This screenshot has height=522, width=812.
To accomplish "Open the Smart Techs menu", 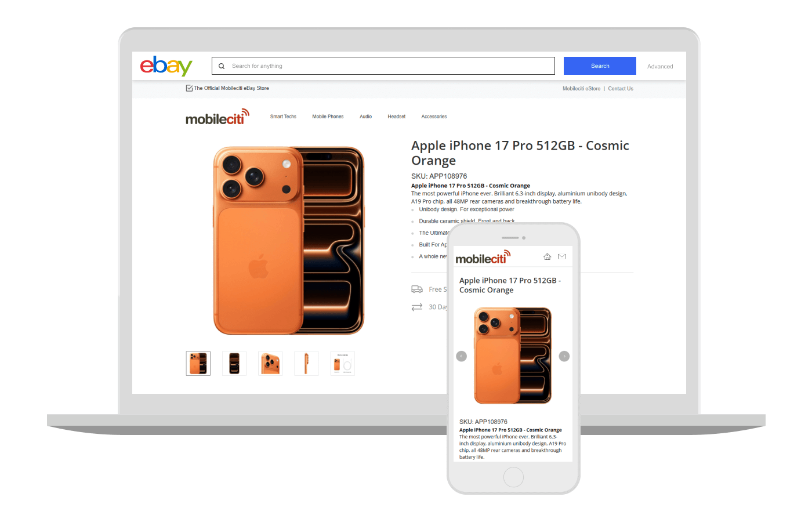I will click(x=283, y=117).
